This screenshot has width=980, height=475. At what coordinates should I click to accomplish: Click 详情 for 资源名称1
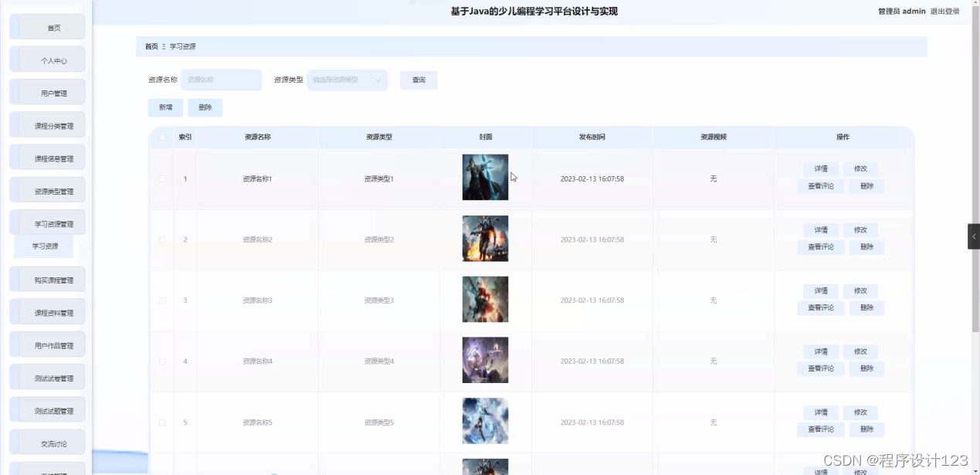[x=821, y=169]
